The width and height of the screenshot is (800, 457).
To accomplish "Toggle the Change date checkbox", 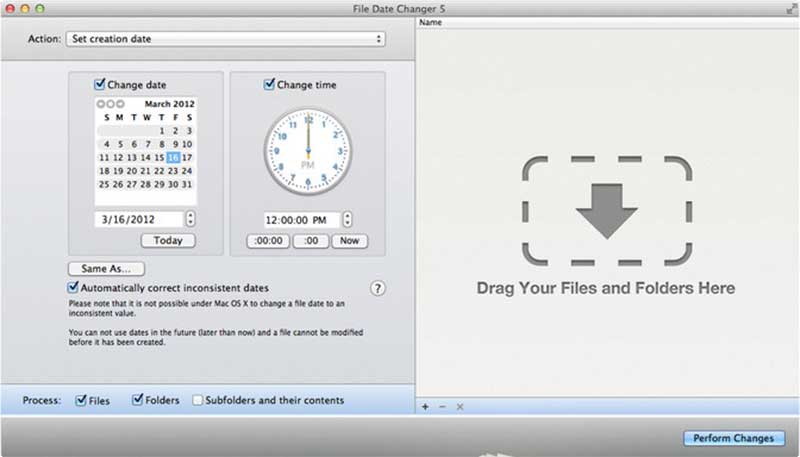I will [x=100, y=84].
